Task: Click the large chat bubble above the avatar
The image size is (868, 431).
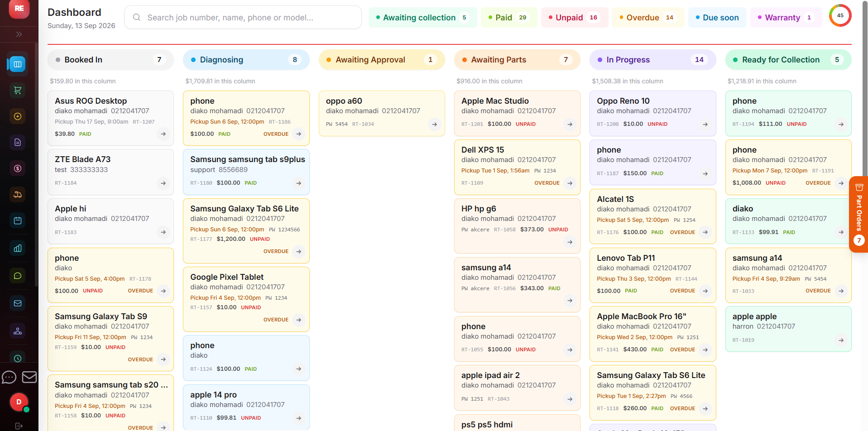Action: pyautogui.click(x=9, y=377)
